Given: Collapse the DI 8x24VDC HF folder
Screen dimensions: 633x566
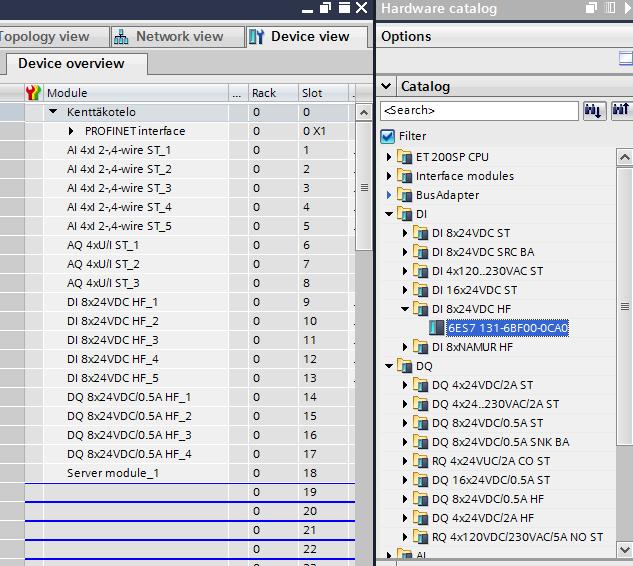Looking at the screenshot, I should coord(405,309).
